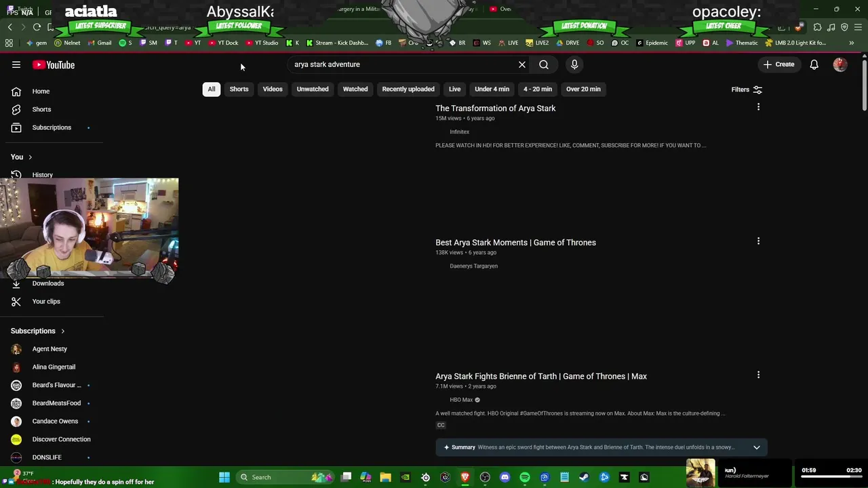Open Windows Start menu
Viewport: 868px width, 488px height.
pyautogui.click(x=224, y=477)
